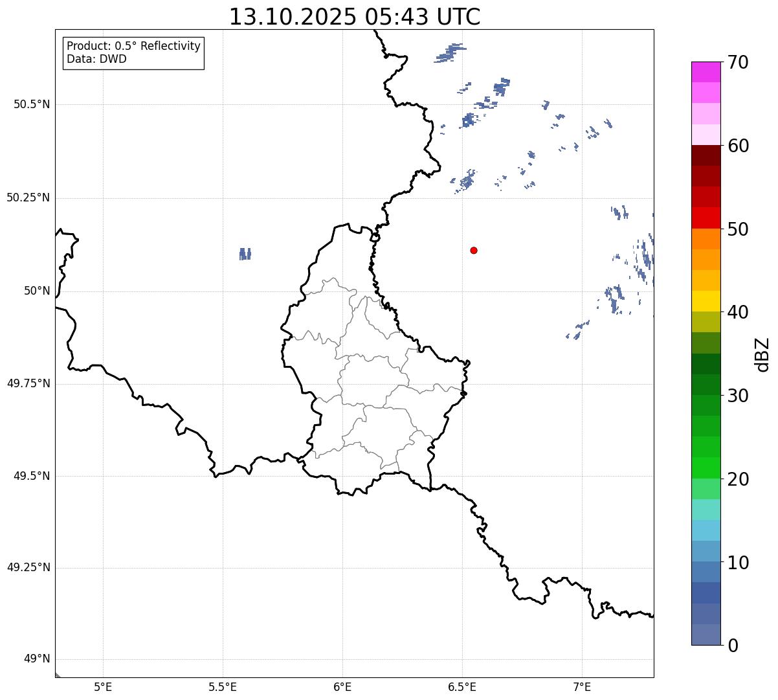The image size is (778, 700).
Task: Click the Product: 0.5° Reflectivity label
Action: [x=134, y=46]
